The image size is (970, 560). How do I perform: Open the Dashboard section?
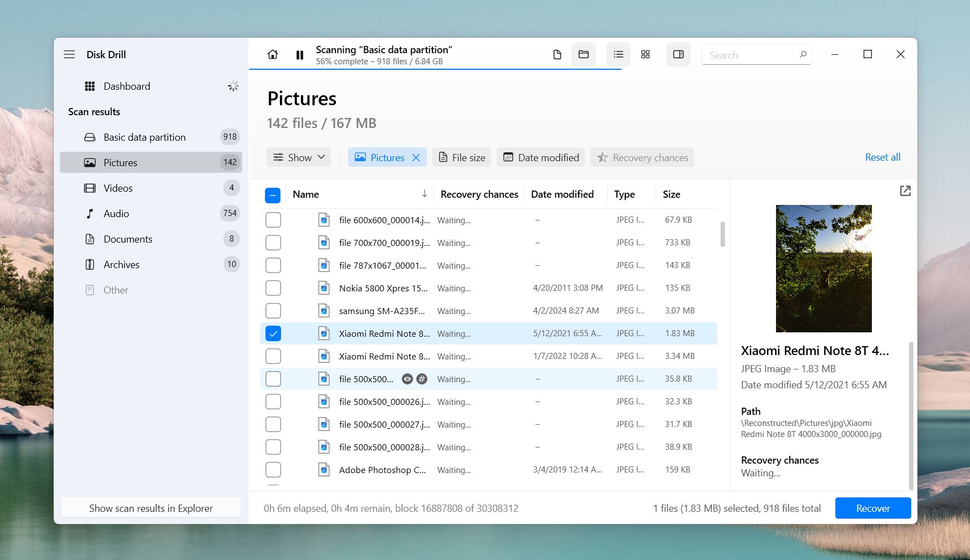[x=151, y=86]
